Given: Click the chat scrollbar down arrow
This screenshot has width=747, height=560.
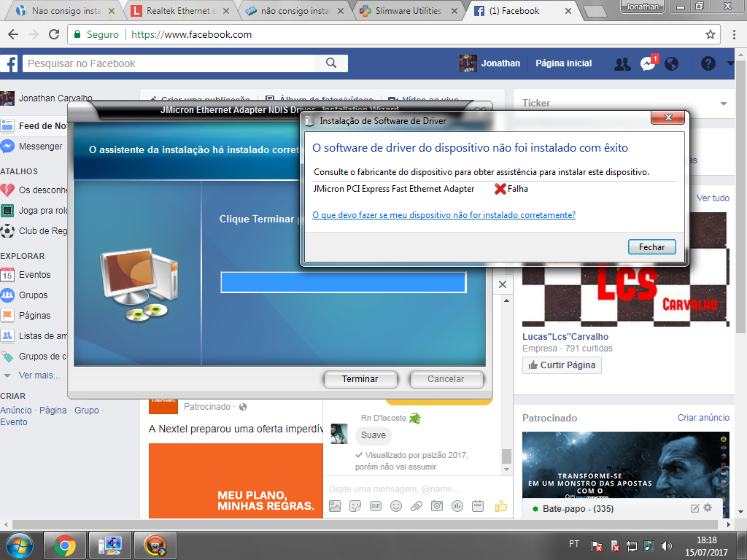Looking at the screenshot, I should pos(506,469).
